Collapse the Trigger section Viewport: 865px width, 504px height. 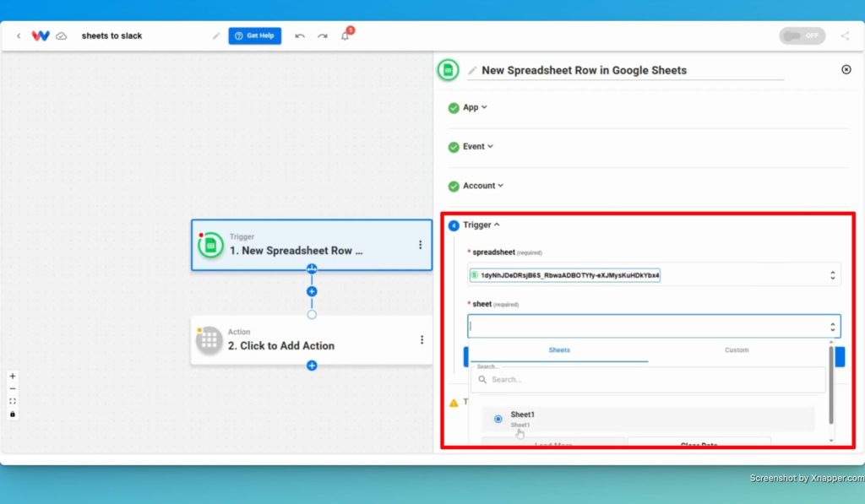coord(481,225)
